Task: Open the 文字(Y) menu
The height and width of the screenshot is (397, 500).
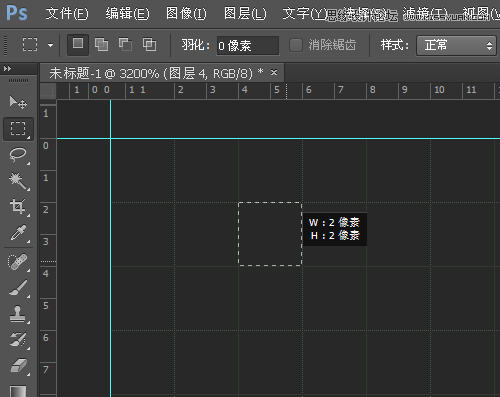Action: coord(304,14)
